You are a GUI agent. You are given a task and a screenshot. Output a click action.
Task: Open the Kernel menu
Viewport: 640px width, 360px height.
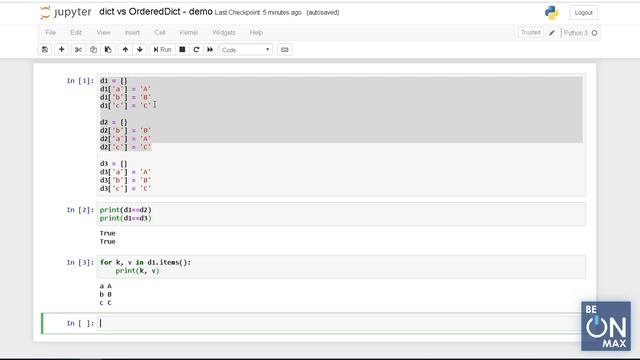tap(189, 32)
